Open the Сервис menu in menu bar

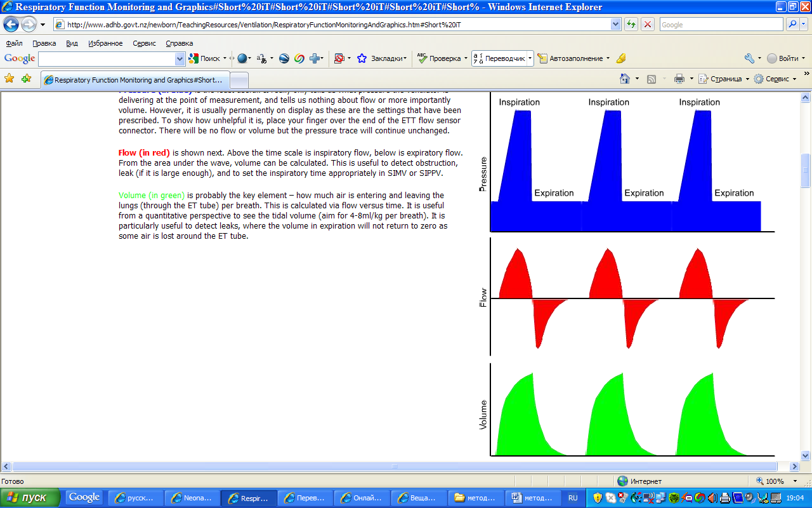point(145,43)
